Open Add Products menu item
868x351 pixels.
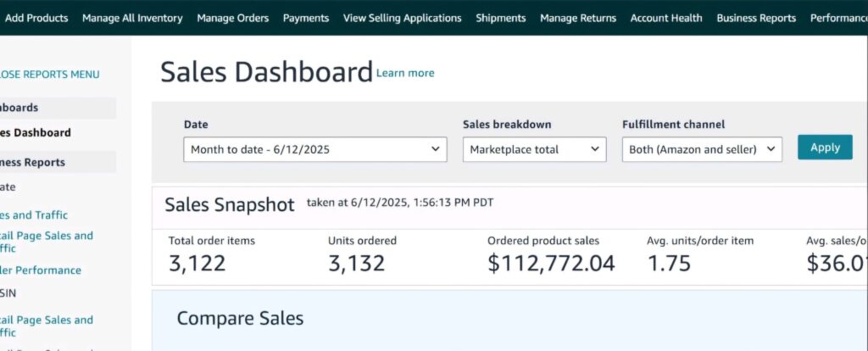(36, 18)
